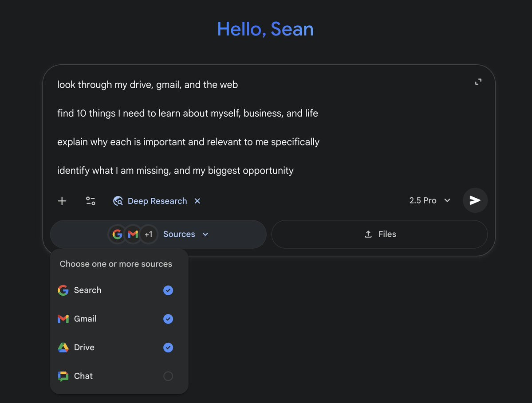Screen dimensions: 532x403
Task: Select the Drive menu row label
Action: [84, 348]
